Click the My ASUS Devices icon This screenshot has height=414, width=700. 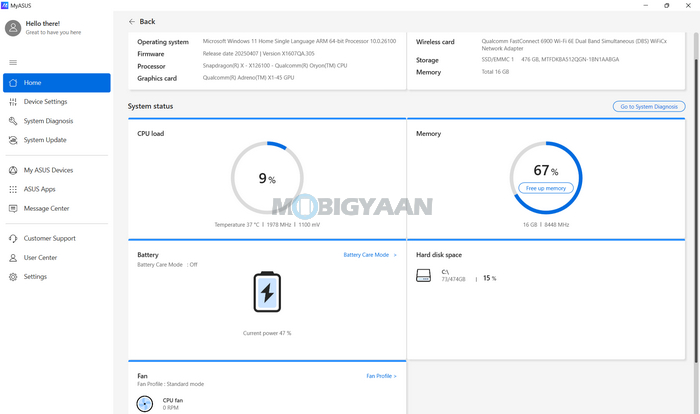(13, 170)
